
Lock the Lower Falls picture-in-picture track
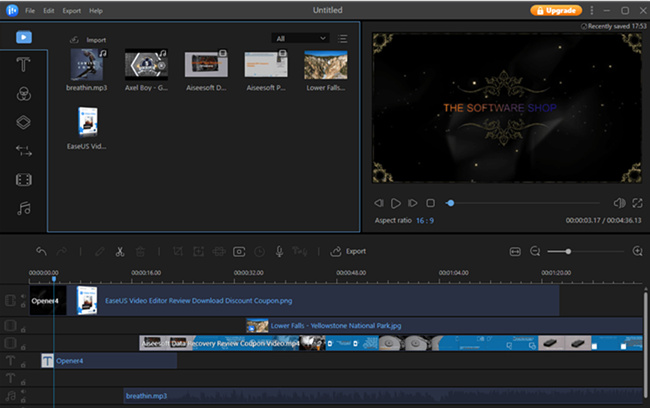23,330
